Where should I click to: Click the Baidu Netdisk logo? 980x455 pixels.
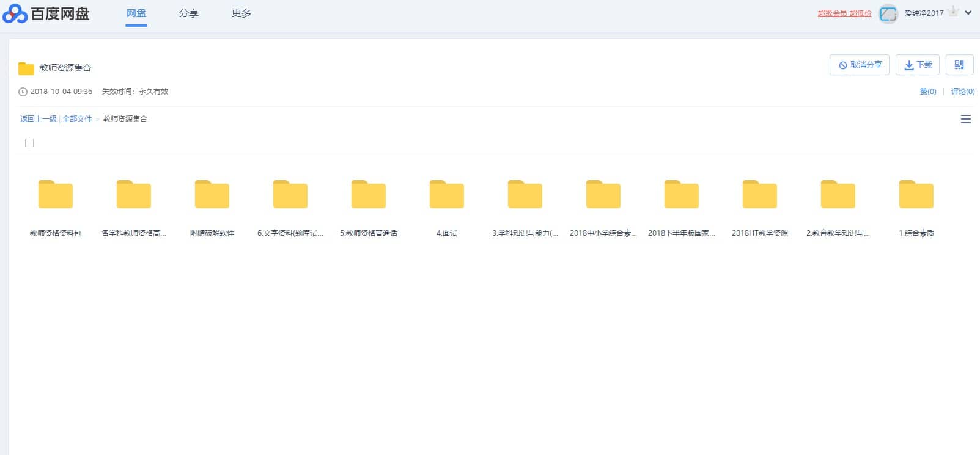[x=46, y=13]
